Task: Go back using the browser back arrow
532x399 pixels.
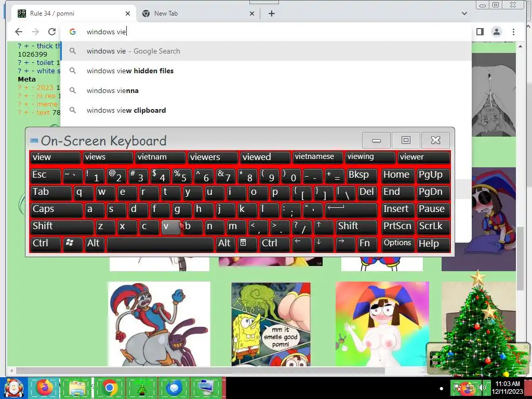Action: coord(19,32)
